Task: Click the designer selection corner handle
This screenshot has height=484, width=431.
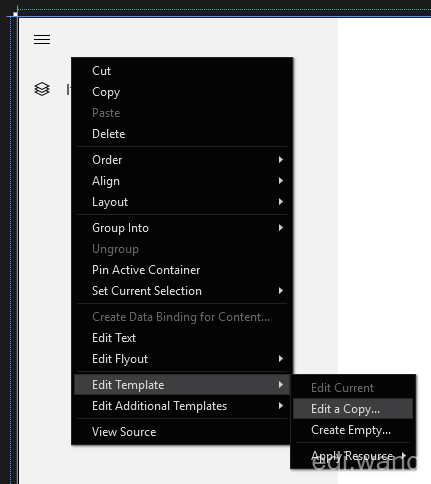Action: click(15, 14)
